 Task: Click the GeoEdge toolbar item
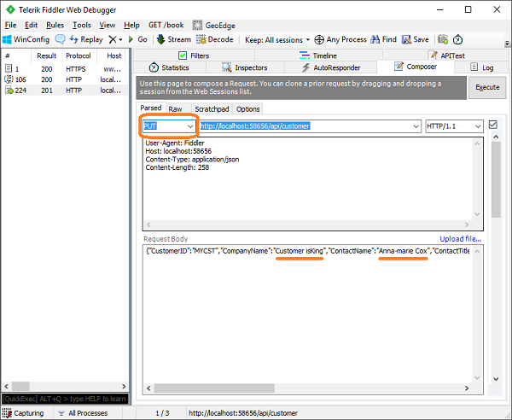[214, 25]
